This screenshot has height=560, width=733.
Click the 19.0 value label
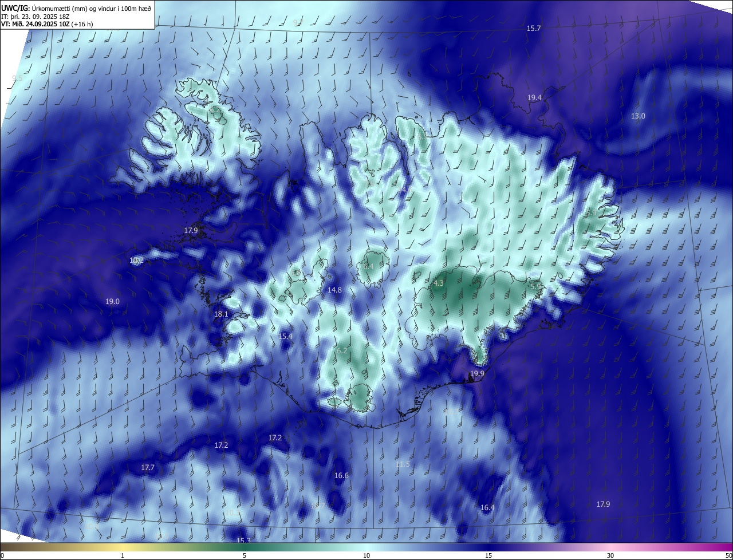(112, 301)
